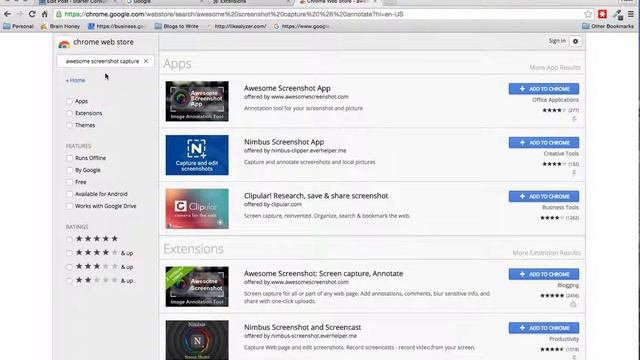
Task: Check Available for Android
Action: (x=69, y=194)
